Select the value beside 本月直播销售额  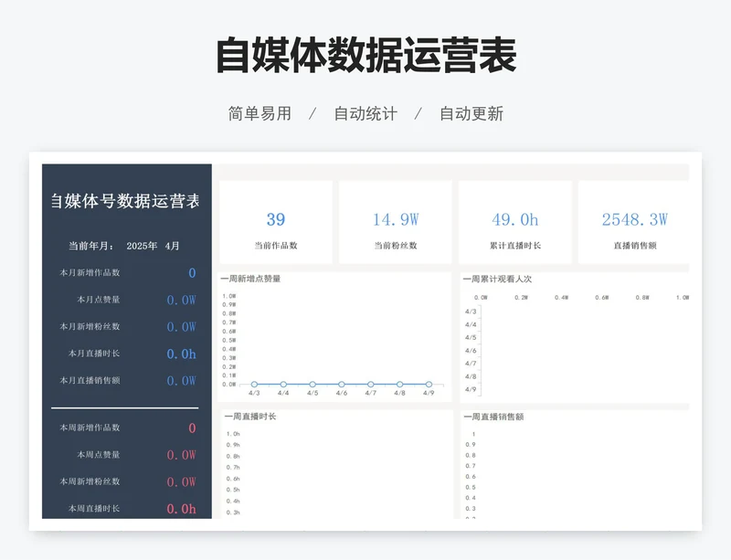coord(181,381)
